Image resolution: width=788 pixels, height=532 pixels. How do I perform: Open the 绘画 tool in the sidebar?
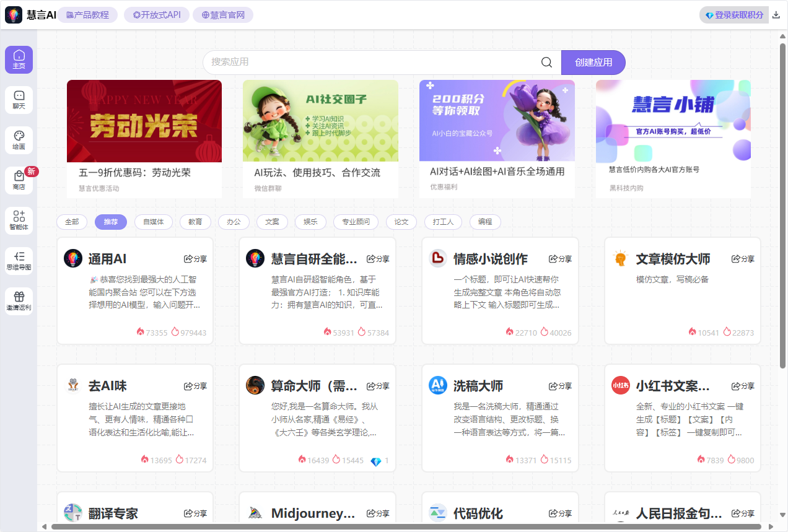[x=19, y=140]
